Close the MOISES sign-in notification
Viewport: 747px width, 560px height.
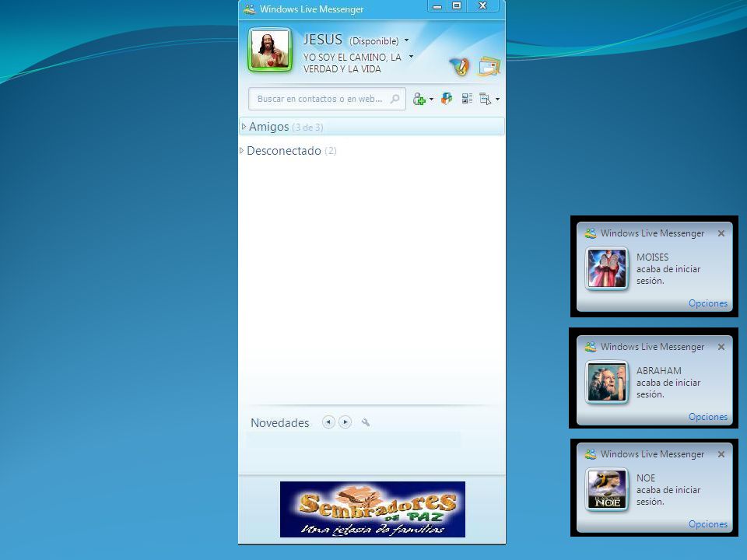[721, 233]
